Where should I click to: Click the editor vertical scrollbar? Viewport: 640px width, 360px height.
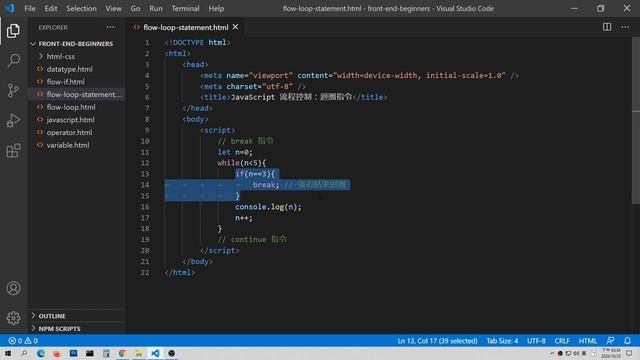(636, 121)
